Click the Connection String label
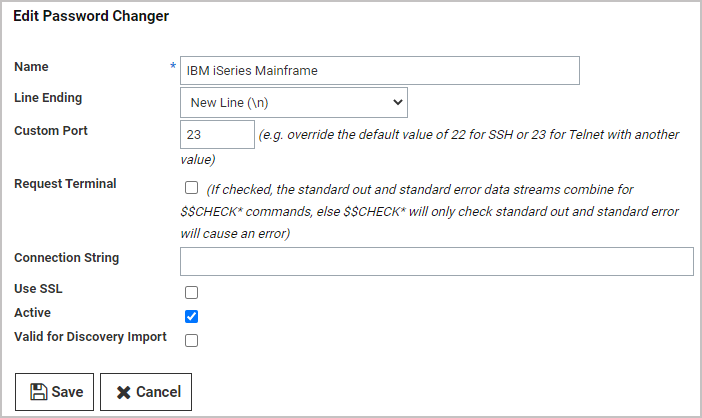702x418 pixels. [x=66, y=257]
